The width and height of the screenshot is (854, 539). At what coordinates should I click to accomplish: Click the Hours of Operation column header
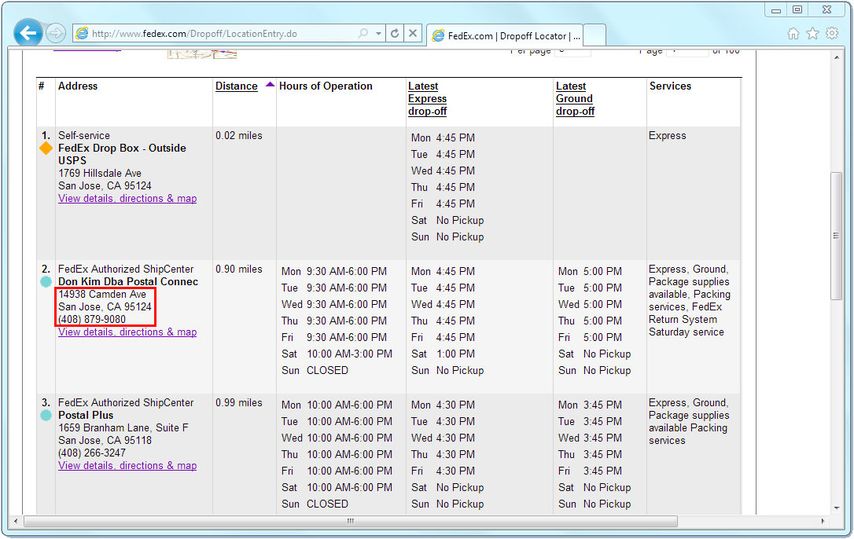pos(326,86)
